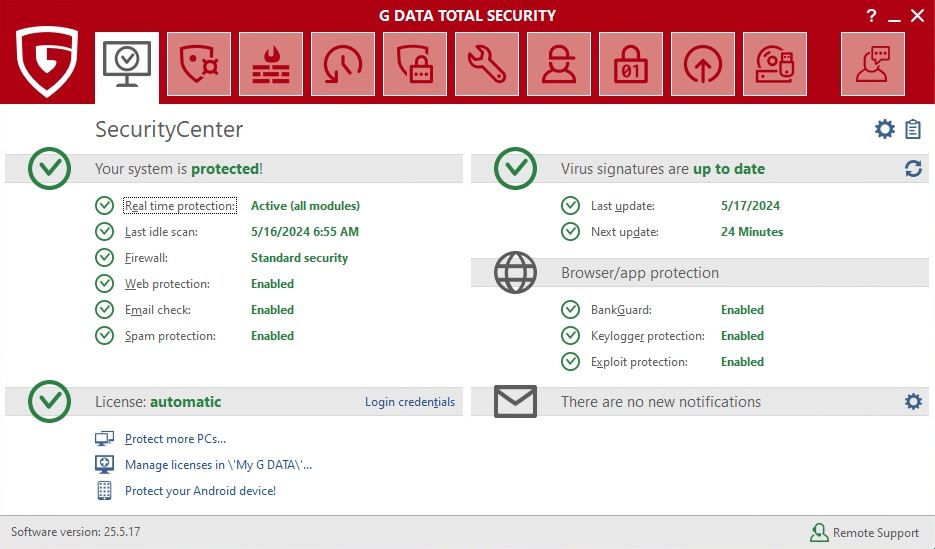The image size is (935, 549).
Task: Open the support chat person icon
Action: [872, 64]
